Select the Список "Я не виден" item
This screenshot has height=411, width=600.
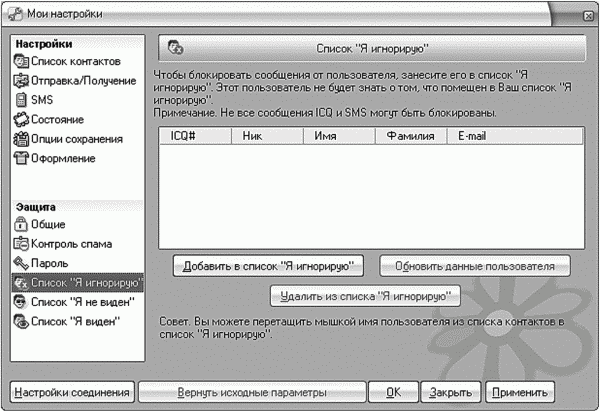tap(75, 301)
